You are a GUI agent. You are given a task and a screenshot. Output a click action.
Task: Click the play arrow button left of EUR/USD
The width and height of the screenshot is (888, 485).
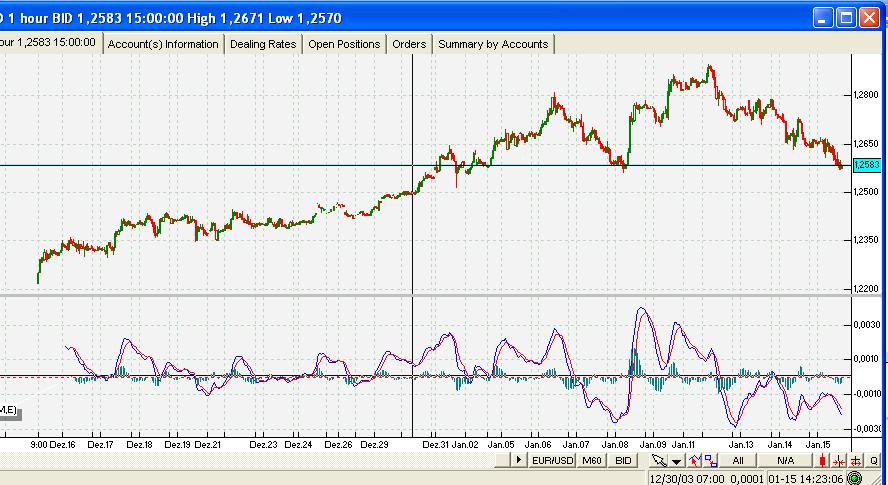pos(519,460)
